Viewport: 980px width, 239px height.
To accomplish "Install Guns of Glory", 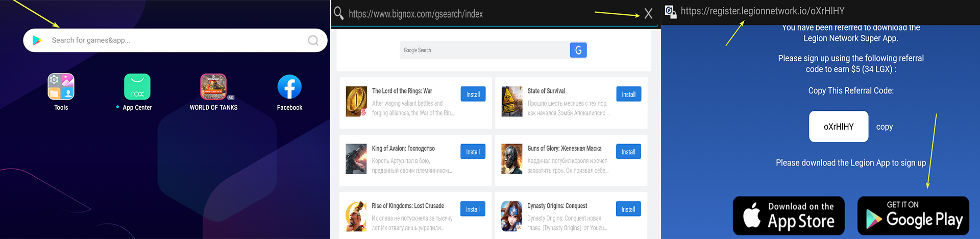I will click(x=628, y=152).
